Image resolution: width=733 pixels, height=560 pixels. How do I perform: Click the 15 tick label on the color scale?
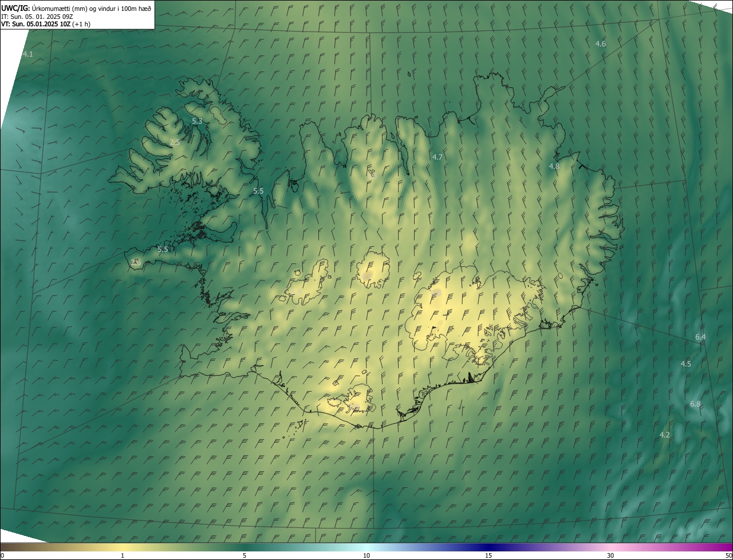tap(488, 555)
